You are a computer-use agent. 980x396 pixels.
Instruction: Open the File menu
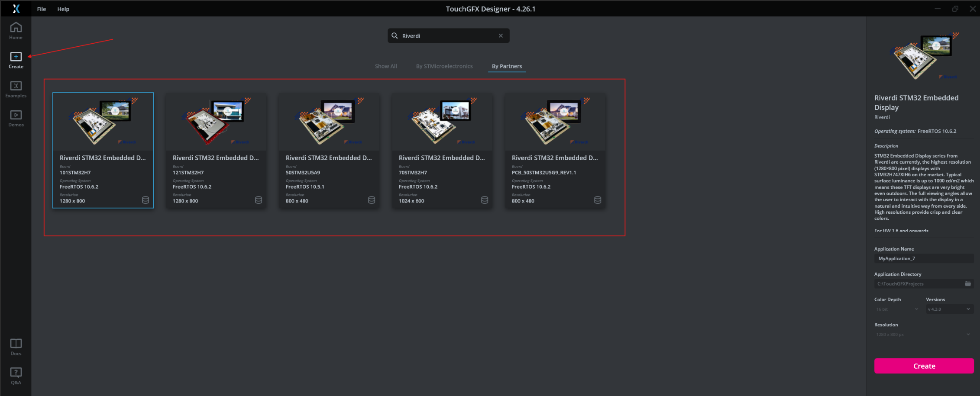click(42, 9)
